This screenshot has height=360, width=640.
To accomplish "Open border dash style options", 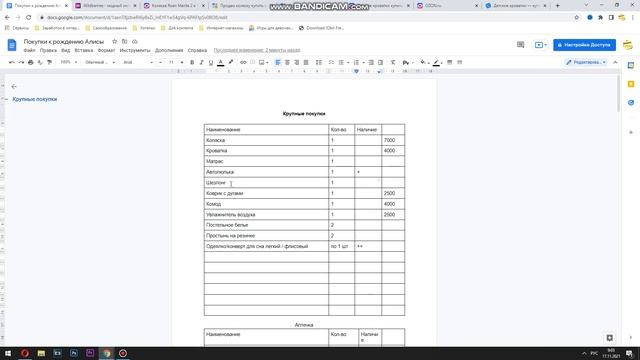I will click(460, 62).
